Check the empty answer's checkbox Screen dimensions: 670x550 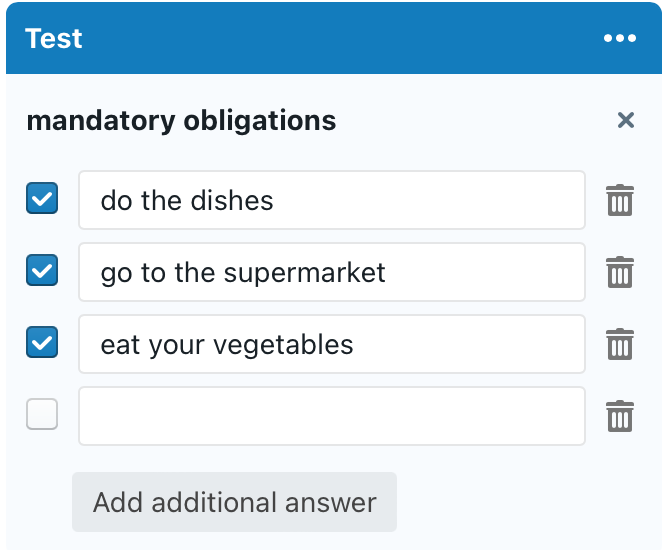click(42, 414)
